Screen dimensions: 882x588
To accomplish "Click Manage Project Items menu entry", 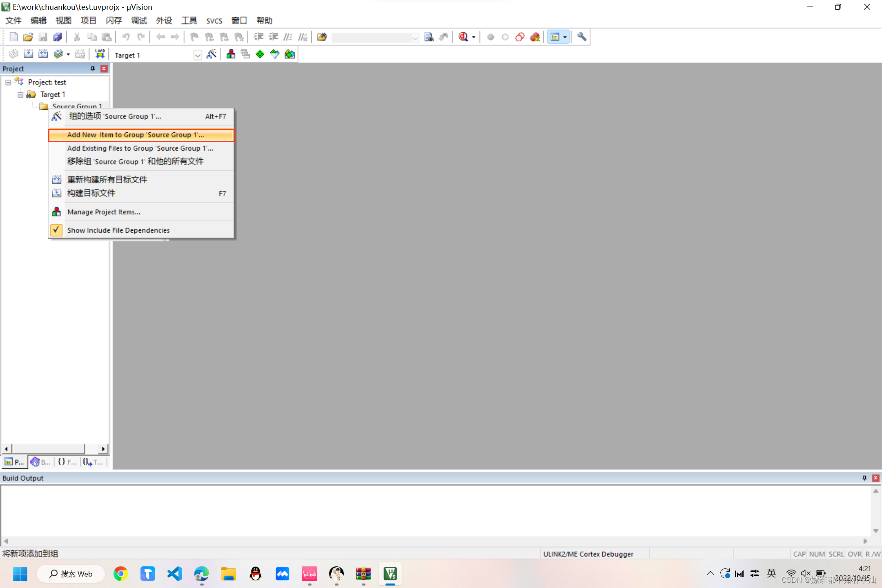I will [x=104, y=212].
